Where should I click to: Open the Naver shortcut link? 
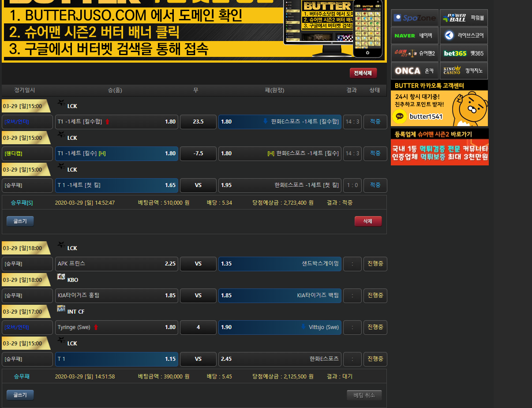click(x=414, y=36)
